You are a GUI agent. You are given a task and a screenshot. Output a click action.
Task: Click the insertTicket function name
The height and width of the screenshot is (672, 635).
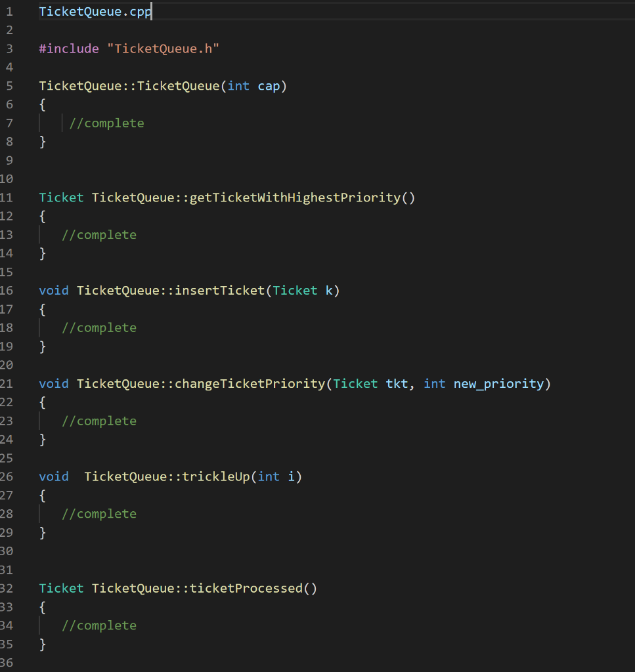tap(220, 291)
